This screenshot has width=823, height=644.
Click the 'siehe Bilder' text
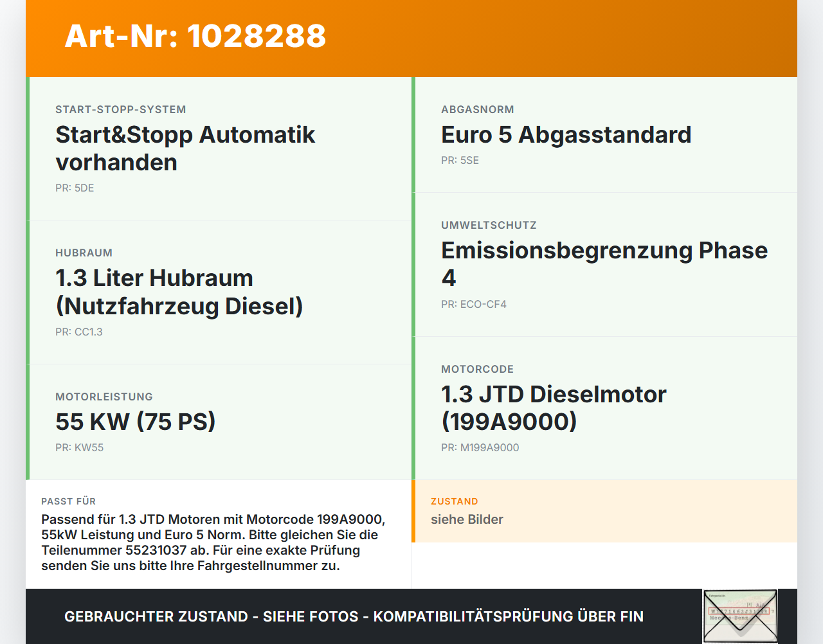click(x=467, y=519)
